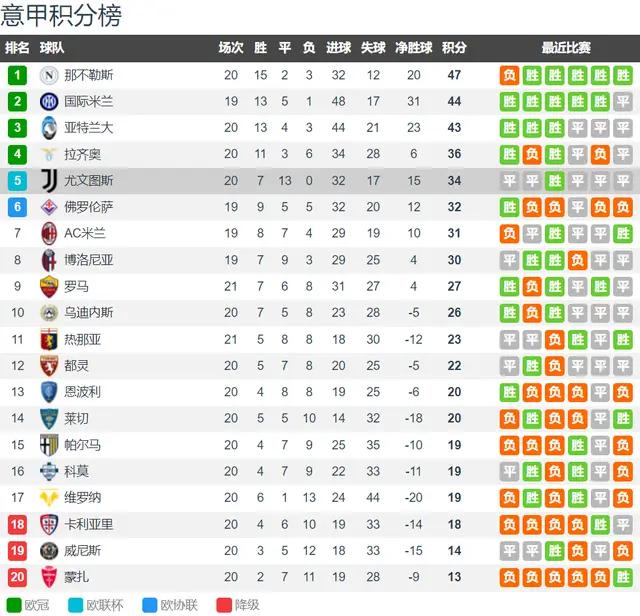Click the rank 1 green badge

(x=17, y=75)
